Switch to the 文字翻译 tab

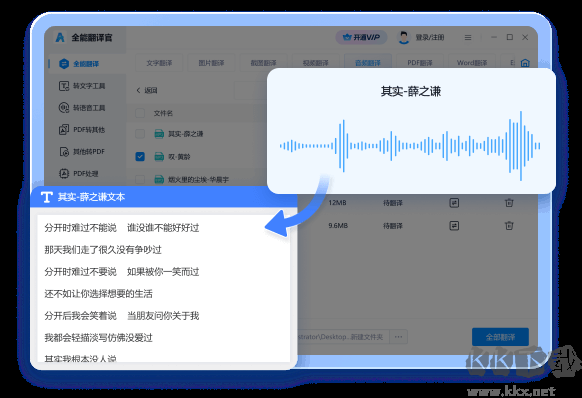(159, 63)
